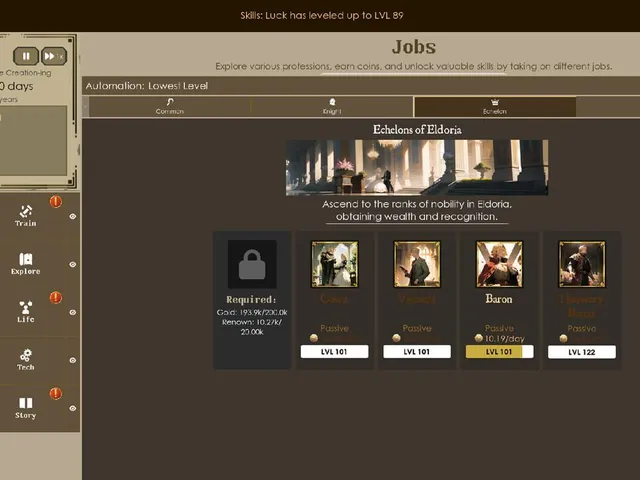Click the LVL 101 bar under the wedding portrait
The height and width of the screenshot is (480, 640).
pyautogui.click(x=334, y=352)
